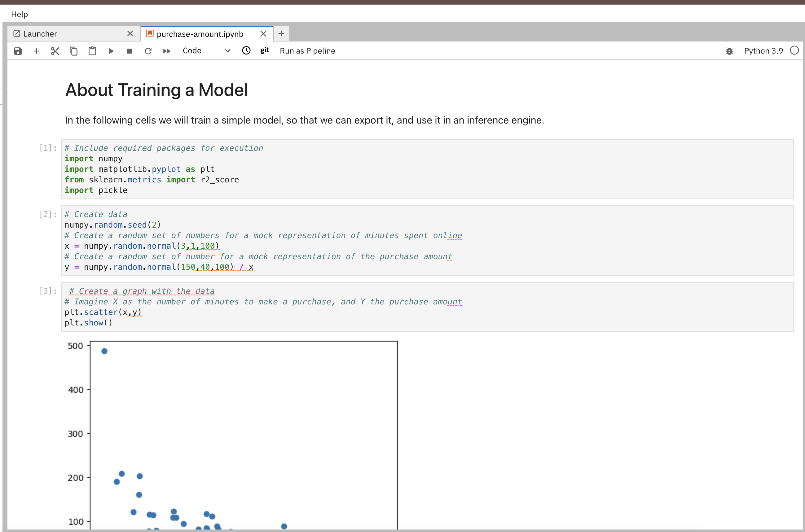Click 'from sklearn.metrics import r2_score' line

pyautogui.click(x=152, y=180)
